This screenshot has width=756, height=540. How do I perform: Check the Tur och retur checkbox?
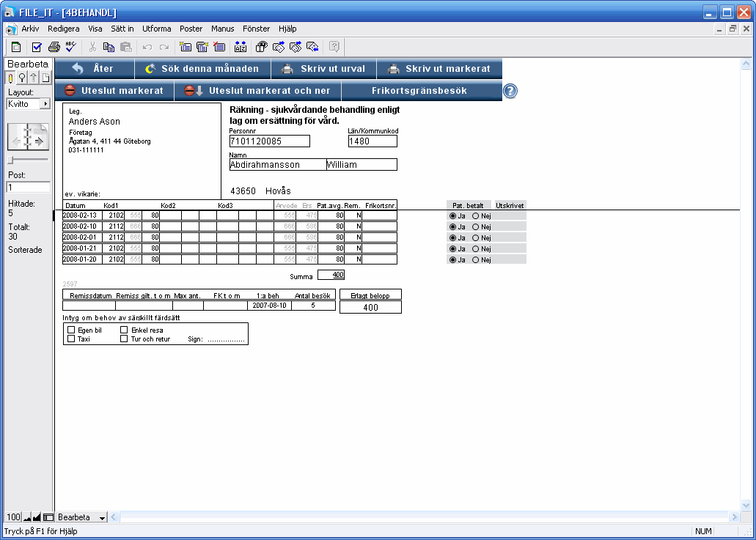[x=124, y=339]
